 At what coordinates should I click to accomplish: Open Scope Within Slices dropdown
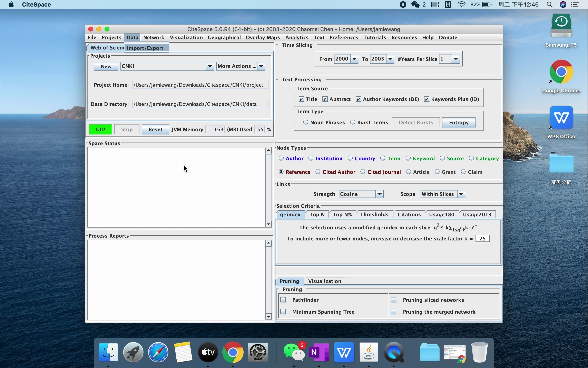461,194
